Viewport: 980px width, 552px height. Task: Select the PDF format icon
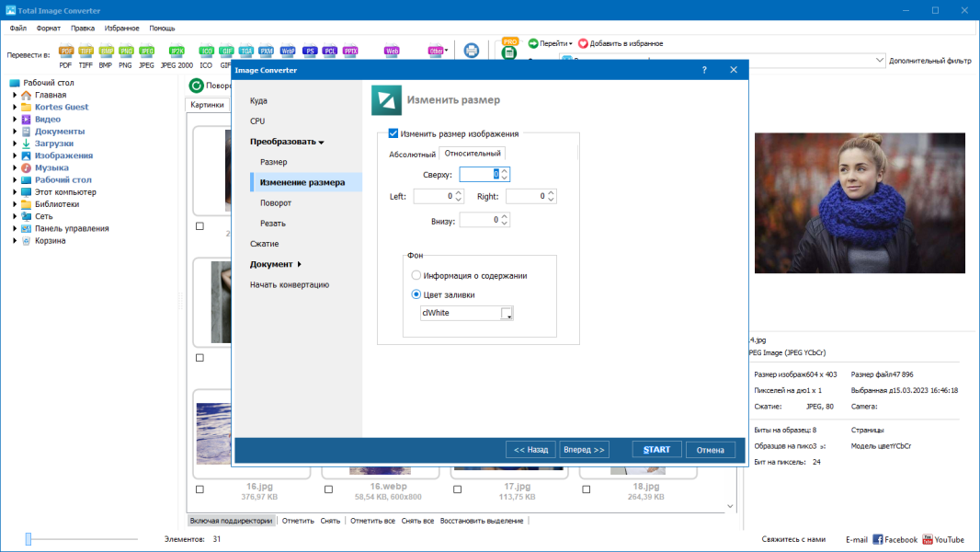pyautogui.click(x=65, y=52)
